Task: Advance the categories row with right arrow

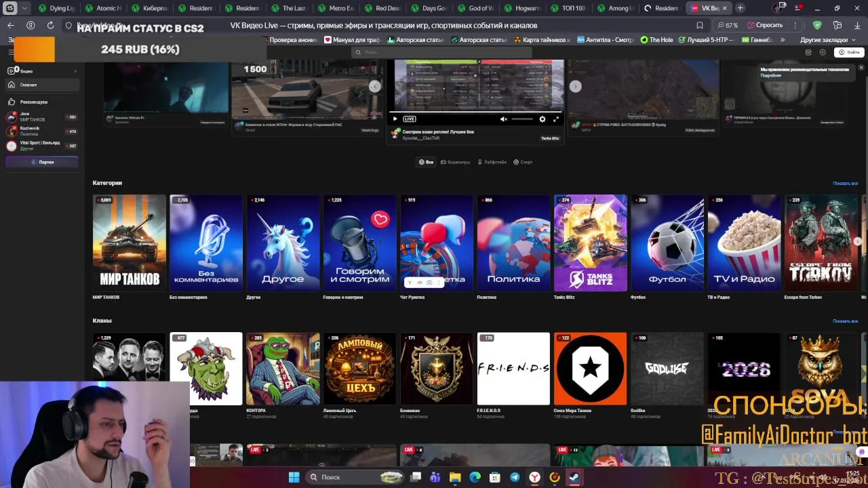Action: pyautogui.click(x=858, y=241)
